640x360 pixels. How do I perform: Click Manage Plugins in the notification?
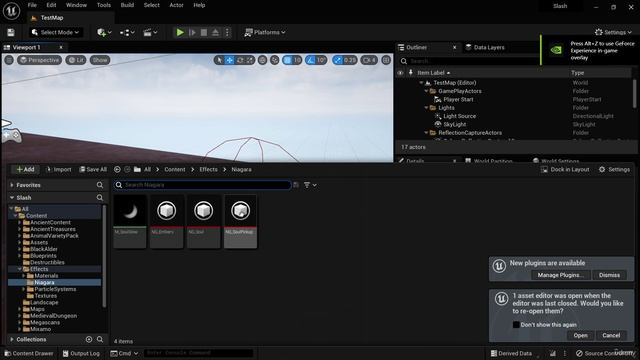pos(560,275)
